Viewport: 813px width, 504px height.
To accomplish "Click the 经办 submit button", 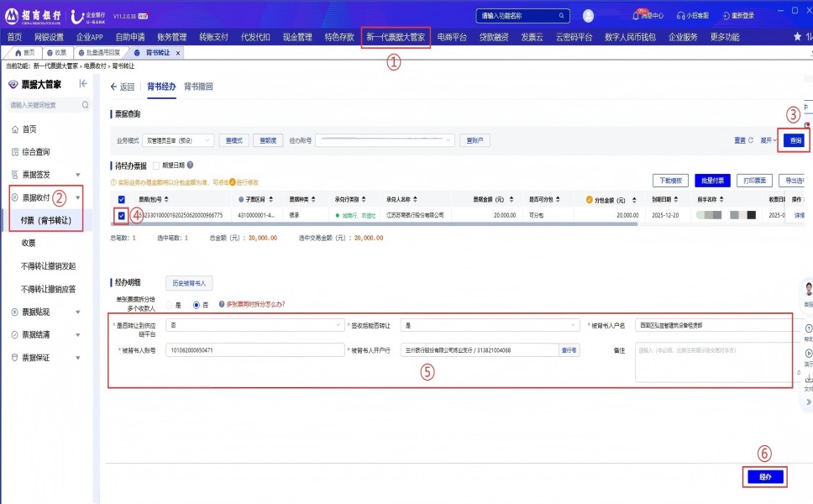I will [764, 477].
